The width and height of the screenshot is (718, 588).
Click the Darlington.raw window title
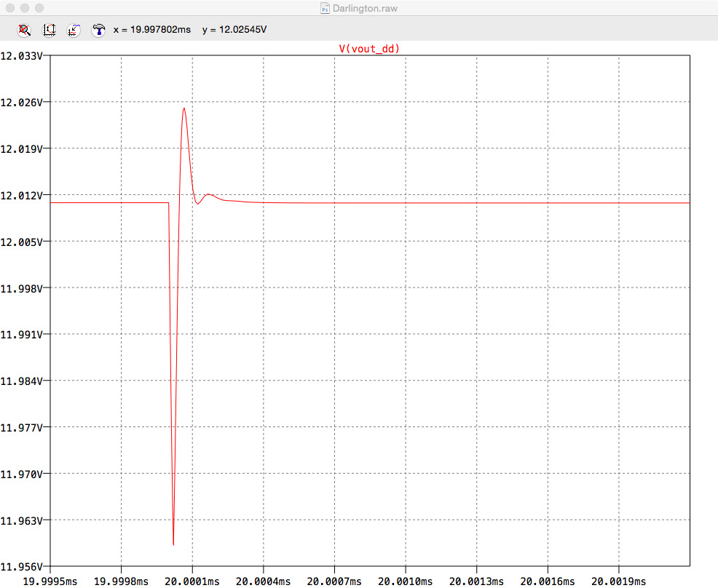[x=365, y=8]
